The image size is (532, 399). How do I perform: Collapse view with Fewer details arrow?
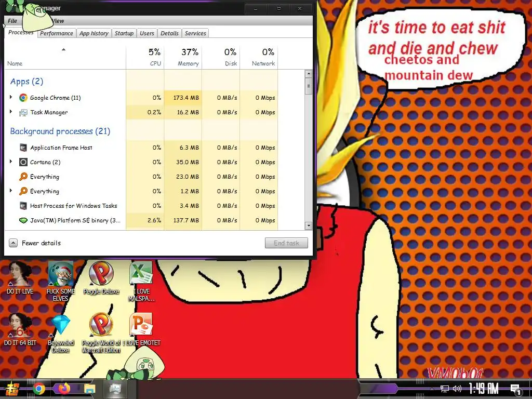pos(13,243)
